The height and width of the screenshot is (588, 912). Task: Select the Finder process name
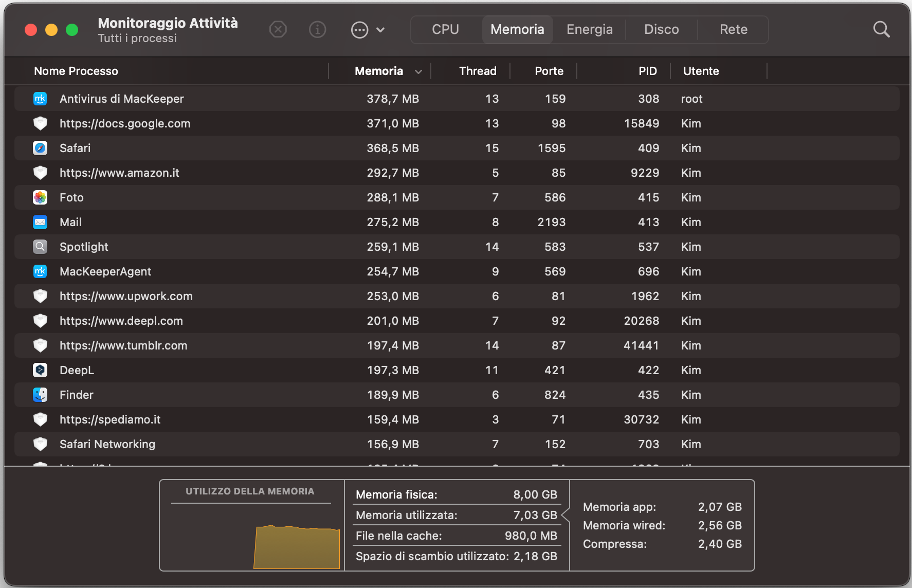[x=77, y=395]
